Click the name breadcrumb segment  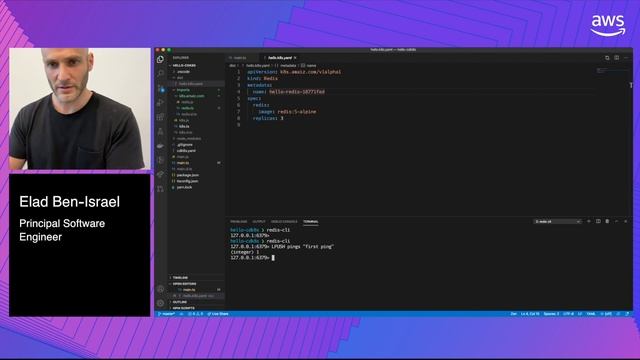[311, 66]
